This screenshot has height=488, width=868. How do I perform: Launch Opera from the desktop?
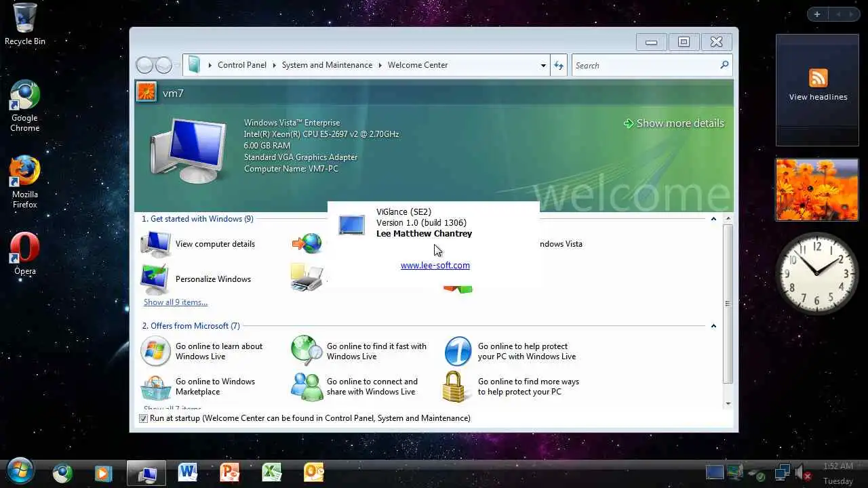pyautogui.click(x=25, y=254)
